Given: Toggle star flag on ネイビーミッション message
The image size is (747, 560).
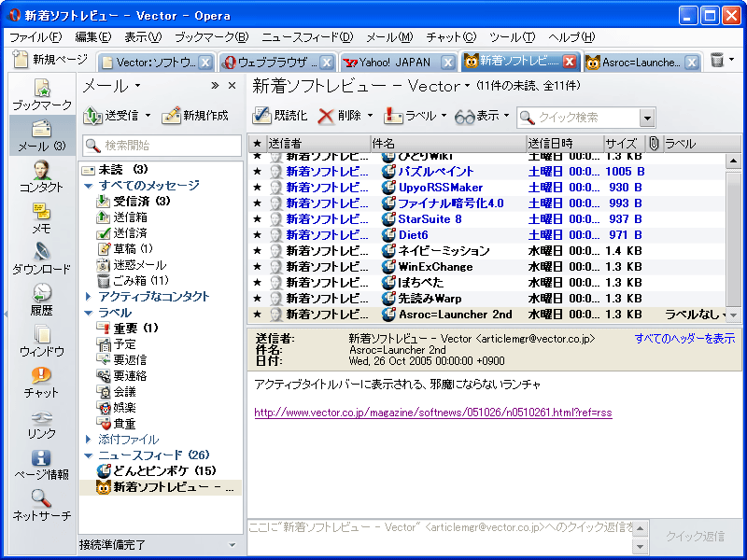Looking at the screenshot, I should tap(258, 250).
